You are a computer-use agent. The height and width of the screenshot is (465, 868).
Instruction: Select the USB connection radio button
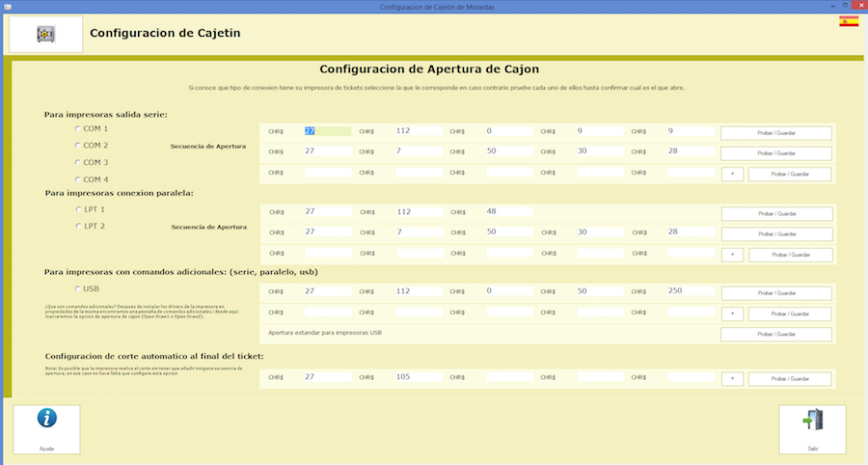point(78,288)
